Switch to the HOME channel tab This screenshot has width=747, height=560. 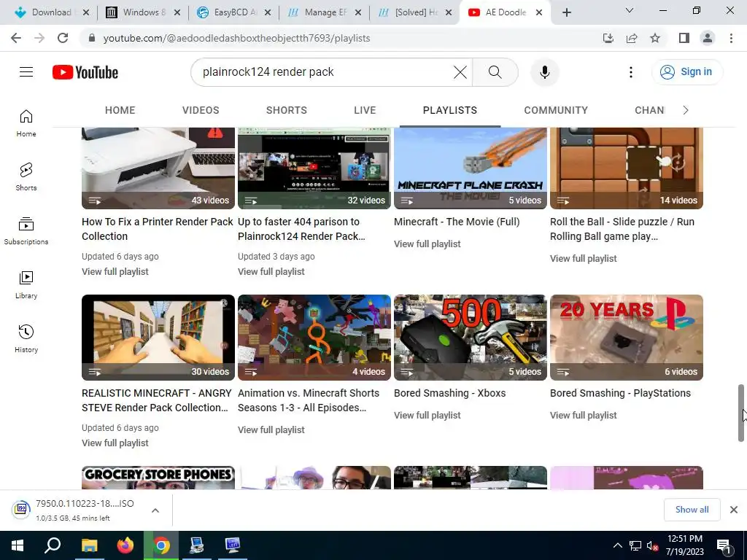120,111
